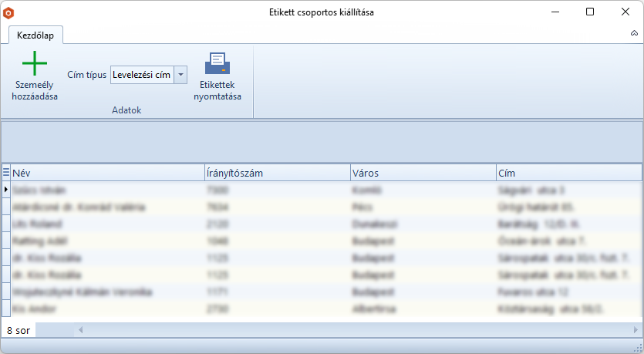644x354 pixels.
Task: Collapse the ribbon using the top-right chevron
Action: pos(633,35)
